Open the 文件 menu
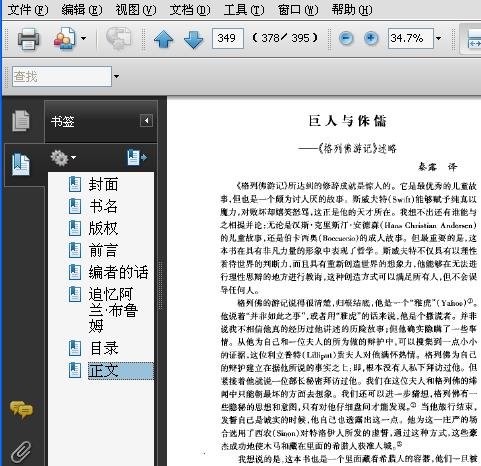Viewport: 481px width, 466px height. 28,10
